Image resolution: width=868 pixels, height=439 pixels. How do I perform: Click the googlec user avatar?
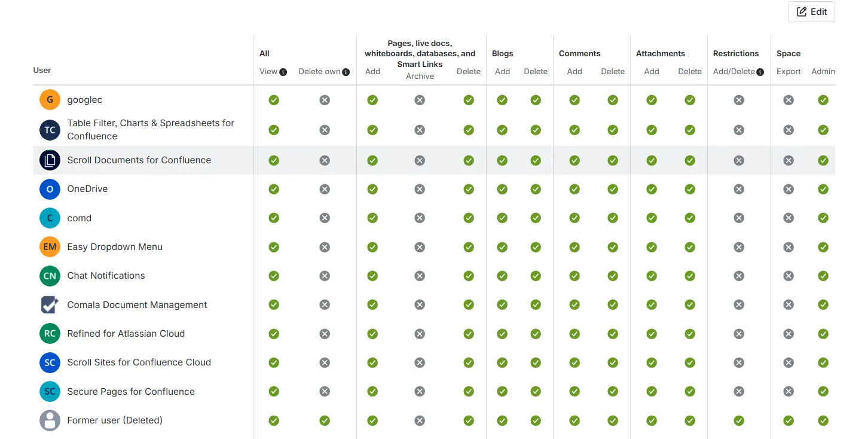pos(50,100)
